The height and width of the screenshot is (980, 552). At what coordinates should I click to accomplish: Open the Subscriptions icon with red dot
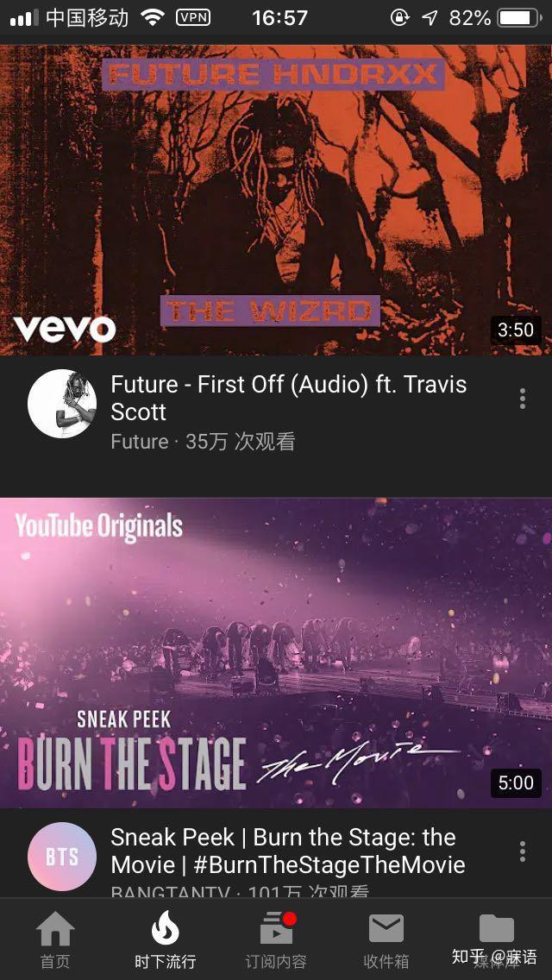[277, 928]
